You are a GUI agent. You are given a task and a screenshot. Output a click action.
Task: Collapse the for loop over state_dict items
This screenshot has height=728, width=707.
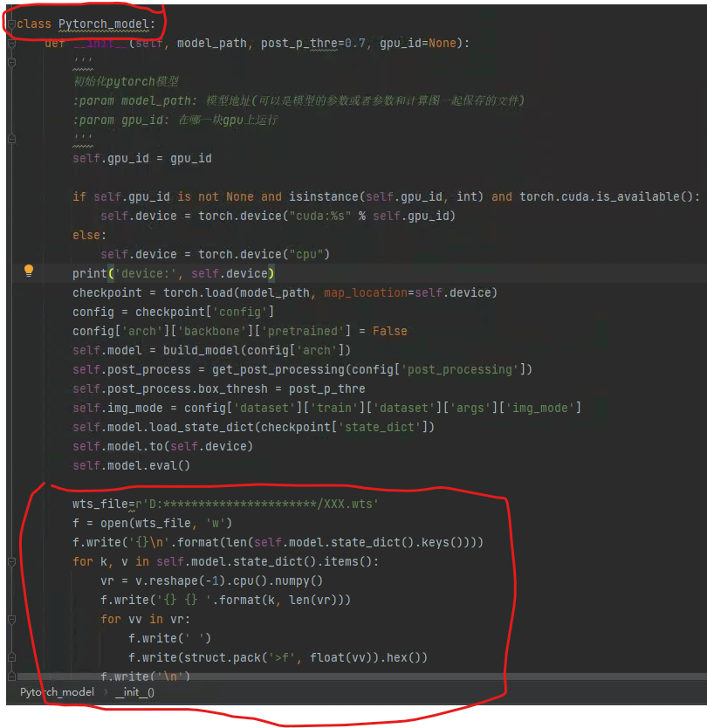click(10, 561)
